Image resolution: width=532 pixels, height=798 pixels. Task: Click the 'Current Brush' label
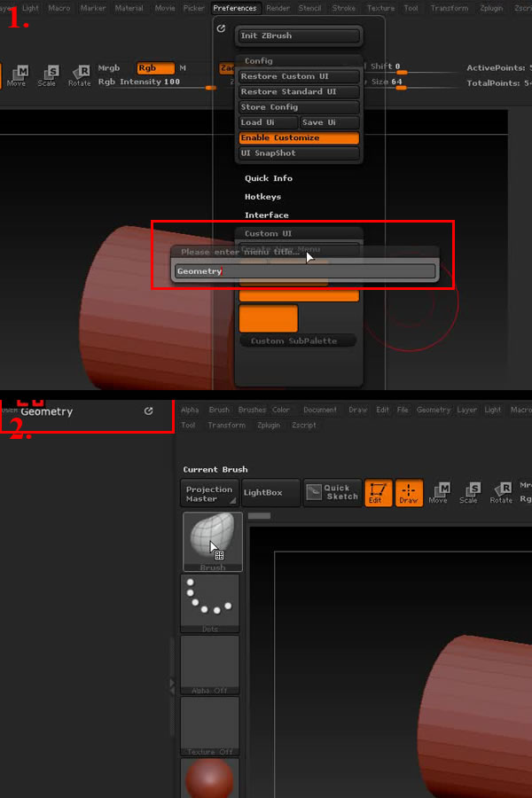215,469
